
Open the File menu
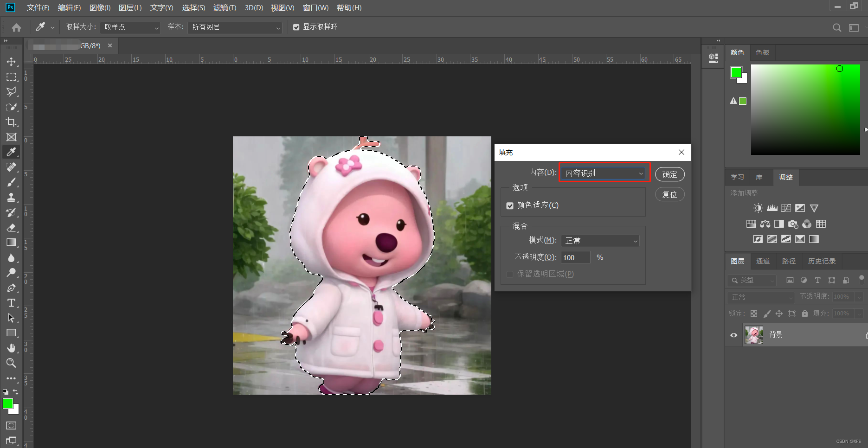point(38,8)
